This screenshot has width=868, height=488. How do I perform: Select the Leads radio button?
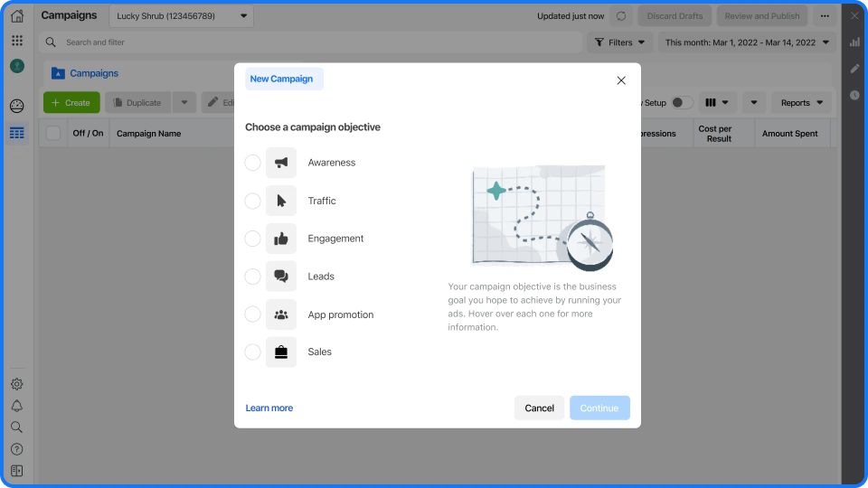pyautogui.click(x=252, y=277)
